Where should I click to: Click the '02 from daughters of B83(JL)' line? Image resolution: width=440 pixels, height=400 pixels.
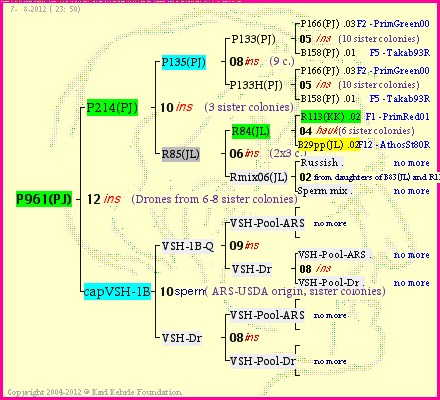[369, 177]
